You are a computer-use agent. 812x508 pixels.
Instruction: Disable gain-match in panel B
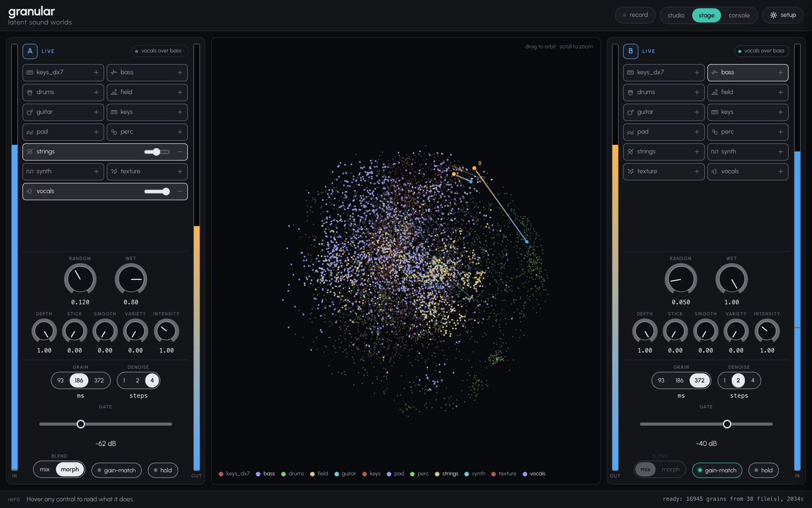[717, 470]
